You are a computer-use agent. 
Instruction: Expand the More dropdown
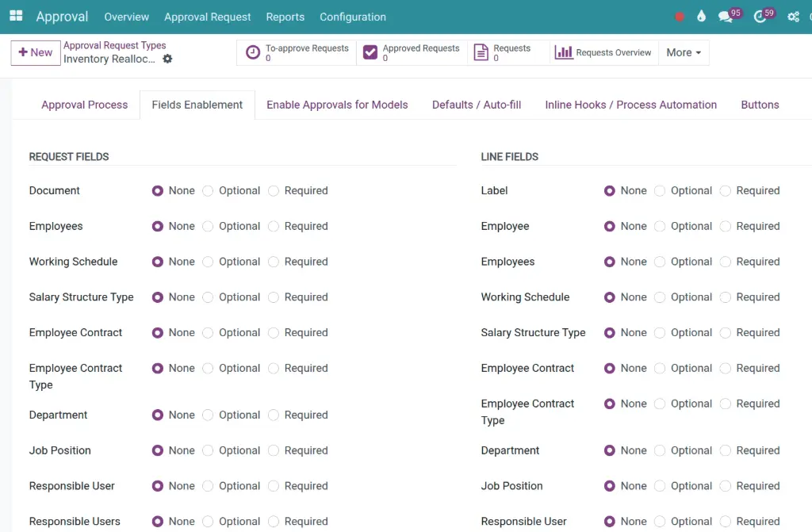tap(684, 53)
